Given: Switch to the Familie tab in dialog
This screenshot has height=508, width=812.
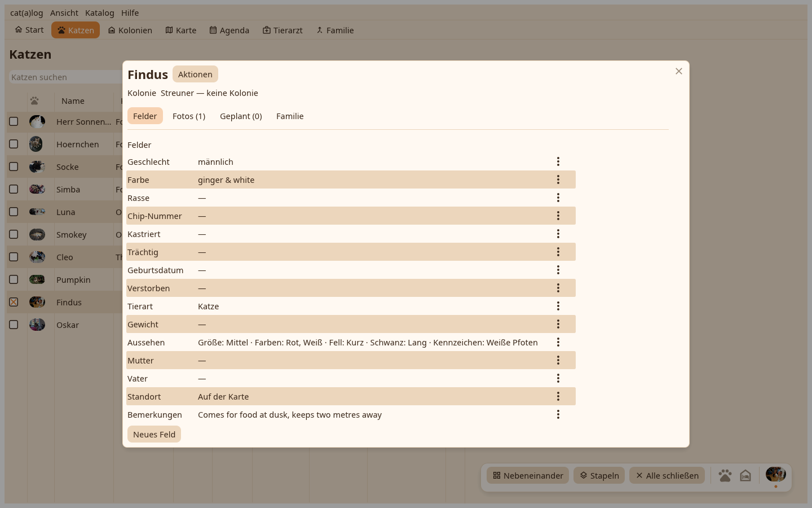Looking at the screenshot, I should click(290, 116).
